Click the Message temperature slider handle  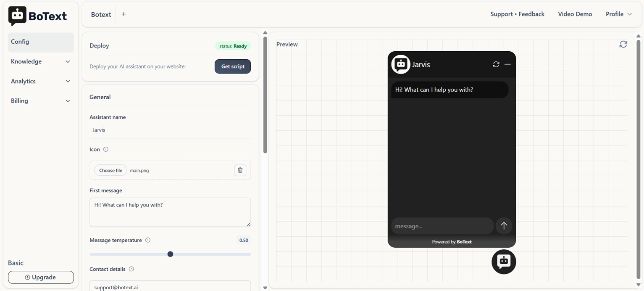click(170, 254)
